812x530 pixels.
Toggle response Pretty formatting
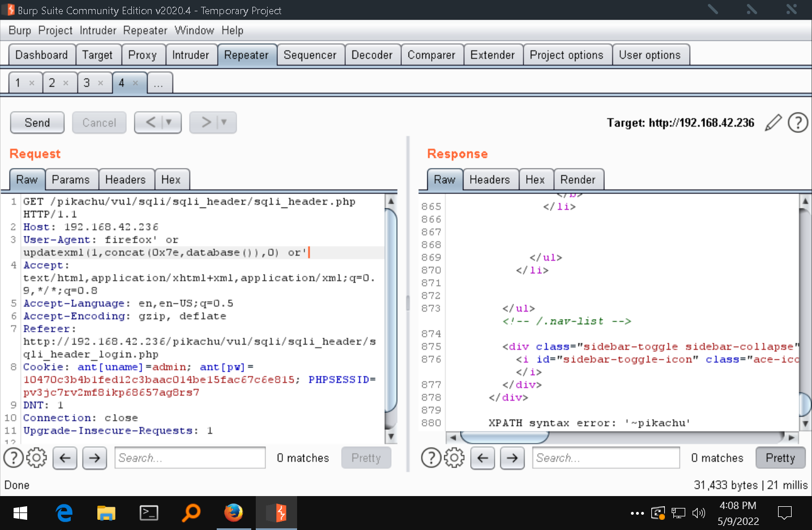point(780,458)
